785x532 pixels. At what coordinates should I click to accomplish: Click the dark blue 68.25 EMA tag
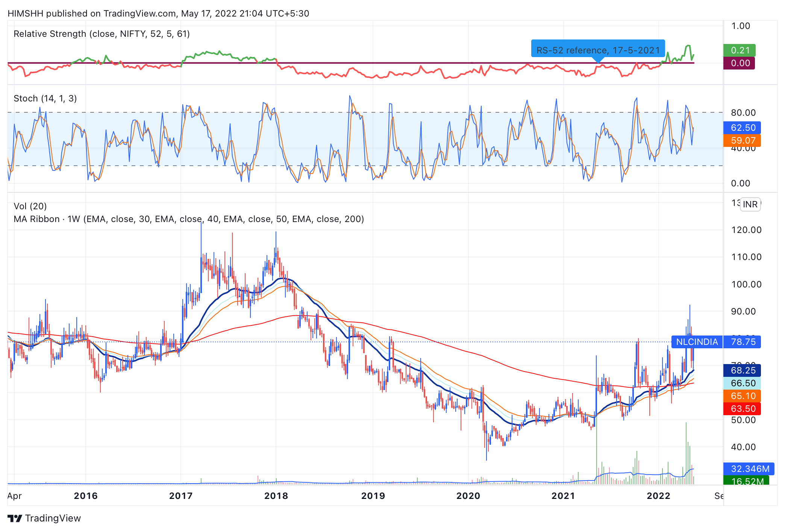[x=743, y=370]
